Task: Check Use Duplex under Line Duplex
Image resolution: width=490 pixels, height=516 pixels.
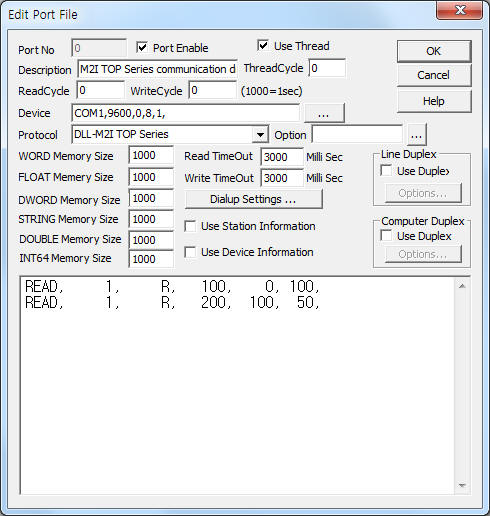Action: click(386, 171)
